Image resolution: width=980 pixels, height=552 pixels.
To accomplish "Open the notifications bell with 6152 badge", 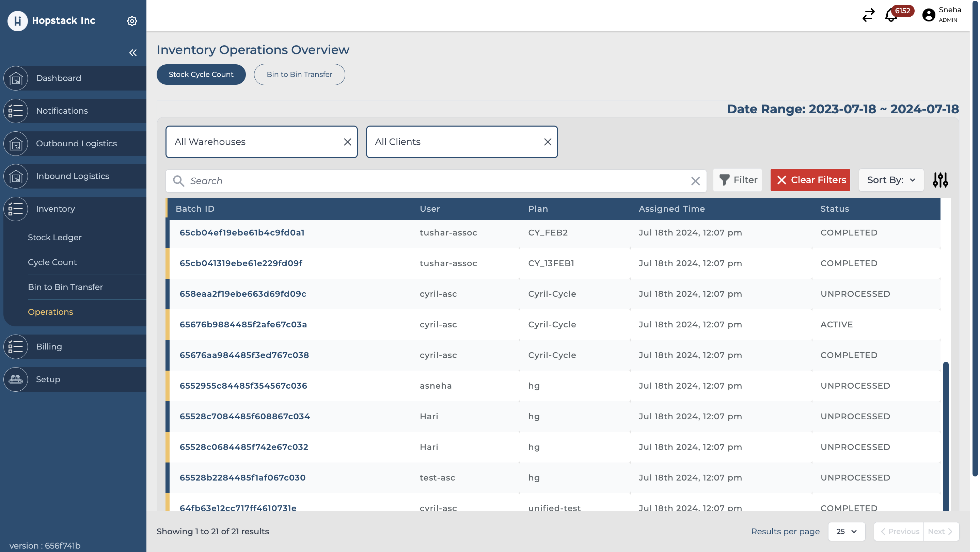I will point(891,16).
